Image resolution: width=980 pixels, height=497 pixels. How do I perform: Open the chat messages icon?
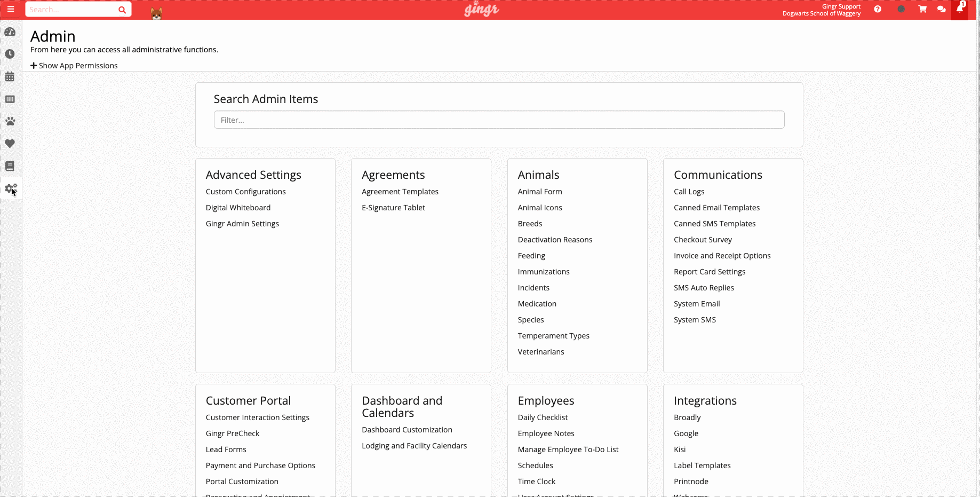(x=942, y=9)
